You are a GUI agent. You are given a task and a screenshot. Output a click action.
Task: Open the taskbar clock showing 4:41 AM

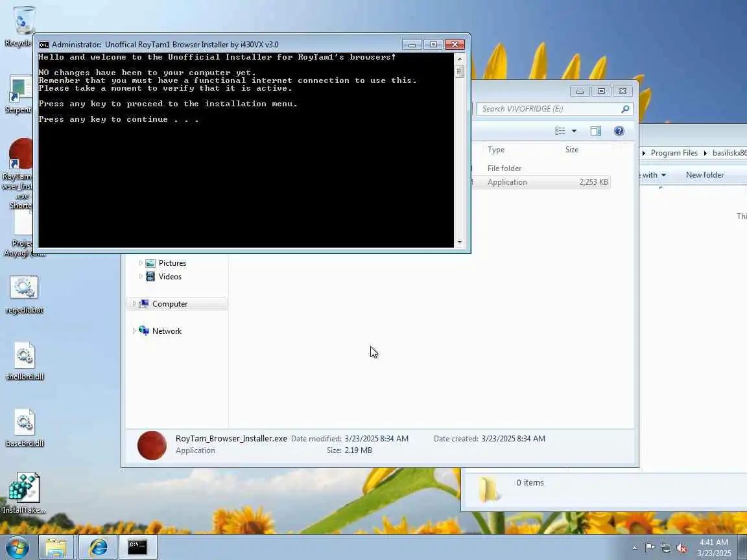[x=714, y=548]
